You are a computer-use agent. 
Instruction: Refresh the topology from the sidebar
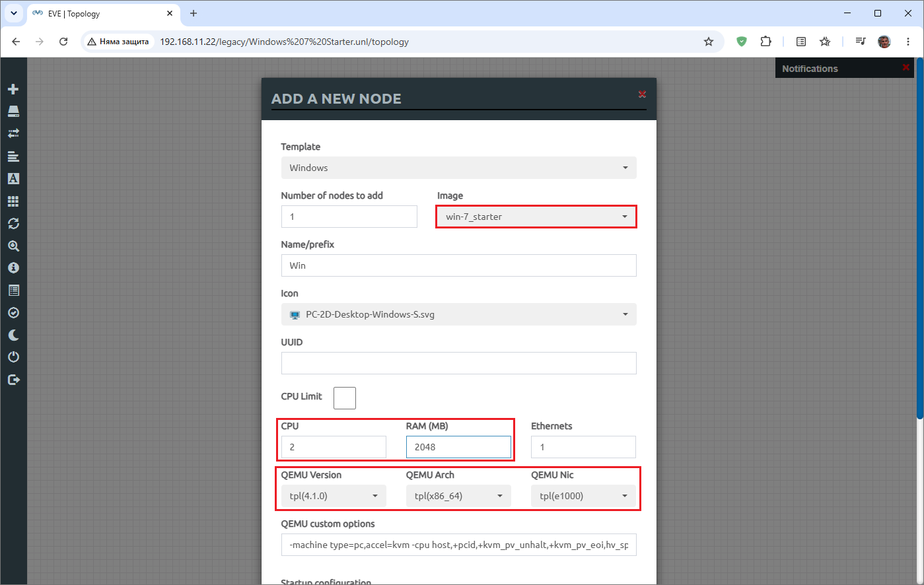[13, 223]
